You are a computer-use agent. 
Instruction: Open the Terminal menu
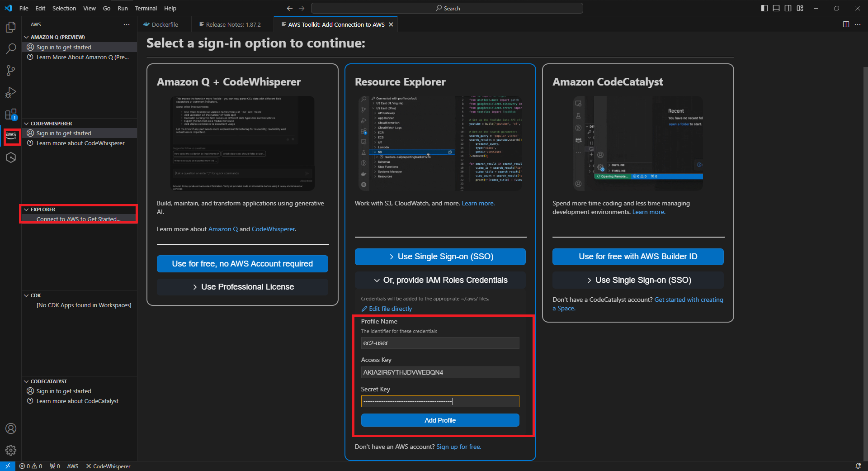(146, 8)
